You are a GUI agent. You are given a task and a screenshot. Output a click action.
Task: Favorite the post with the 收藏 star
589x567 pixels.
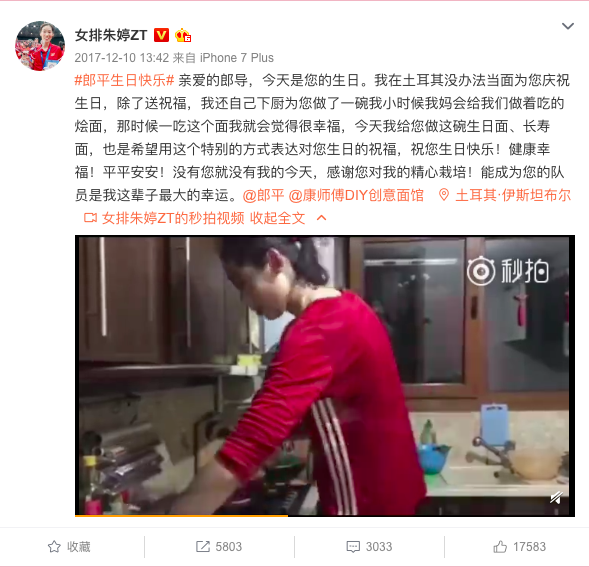[69, 547]
